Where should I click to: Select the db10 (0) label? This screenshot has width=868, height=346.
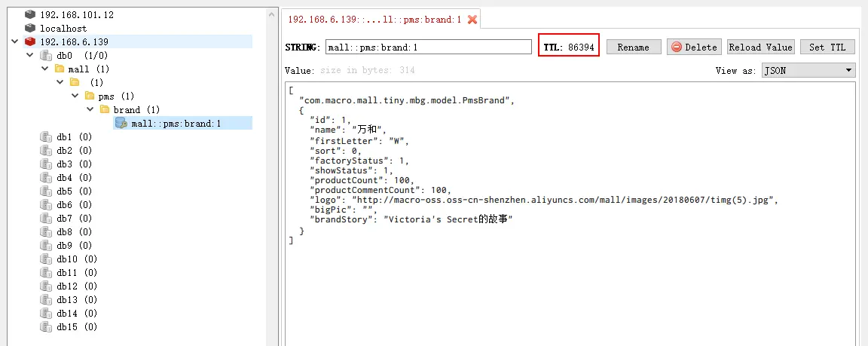coord(76,259)
